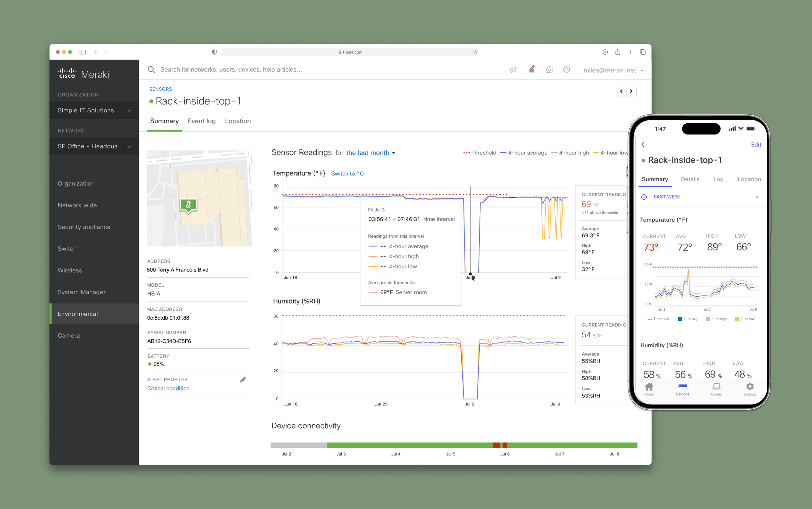
Task: Toggle the 4-hour average legend item
Action: pyautogui.click(x=524, y=153)
